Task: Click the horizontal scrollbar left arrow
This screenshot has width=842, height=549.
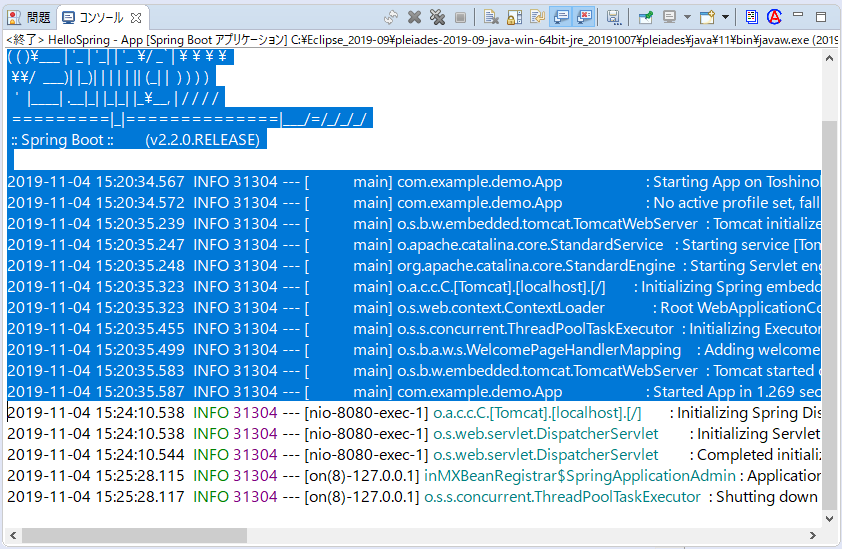Action: click(x=13, y=536)
